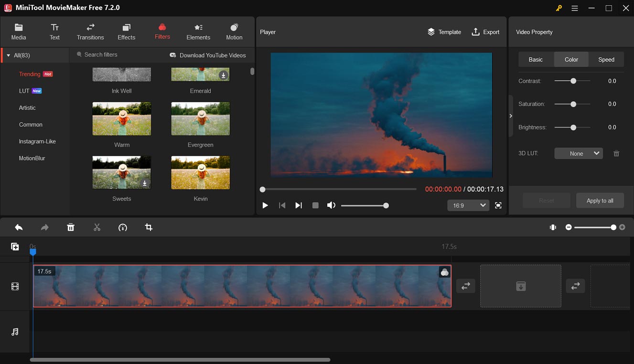This screenshot has height=364, width=634.
Task: Collapse the Video Property panel arrow
Action: pyautogui.click(x=511, y=116)
